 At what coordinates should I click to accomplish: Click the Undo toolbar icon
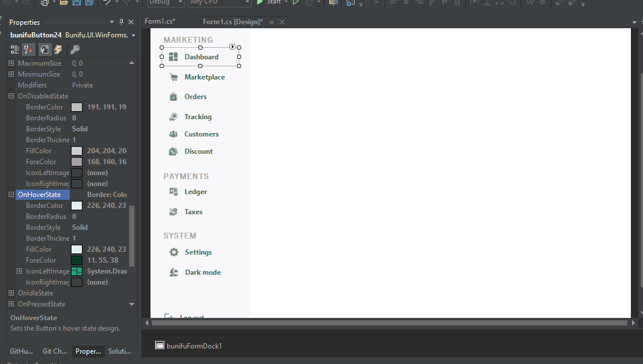[107, 3]
